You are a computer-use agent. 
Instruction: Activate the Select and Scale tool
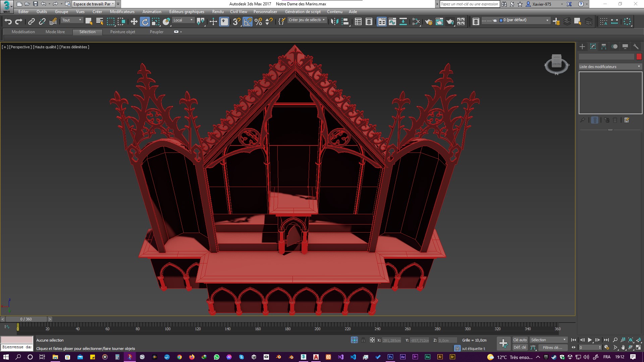point(156,22)
